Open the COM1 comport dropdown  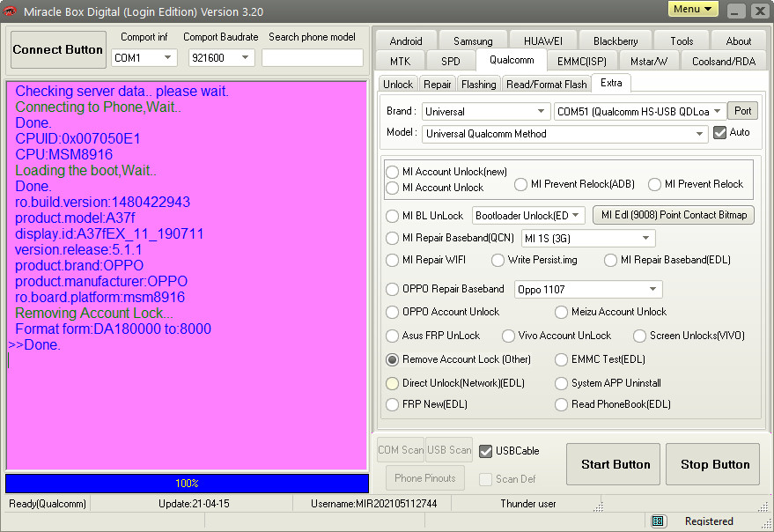click(144, 58)
